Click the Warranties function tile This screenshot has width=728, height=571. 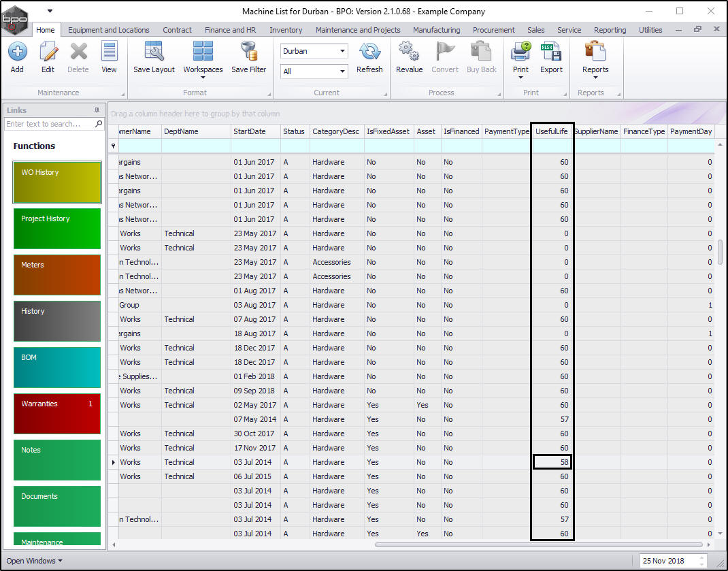(x=56, y=413)
